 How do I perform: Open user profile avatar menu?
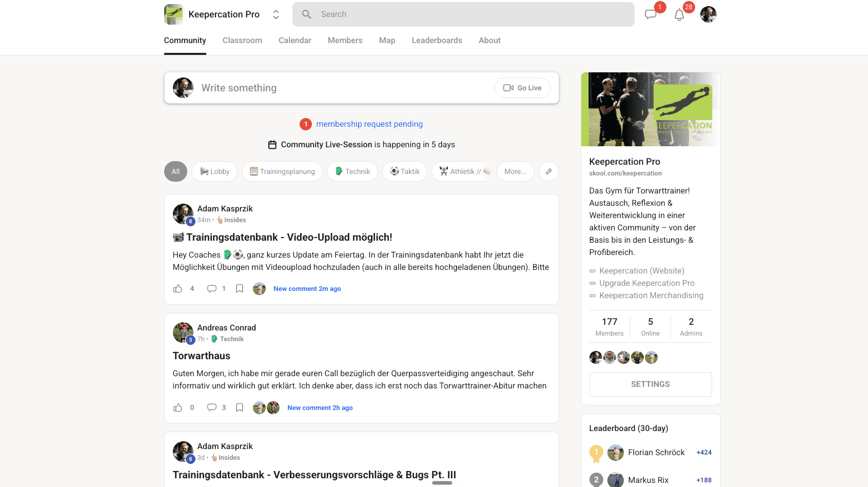click(x=708, y=14)
